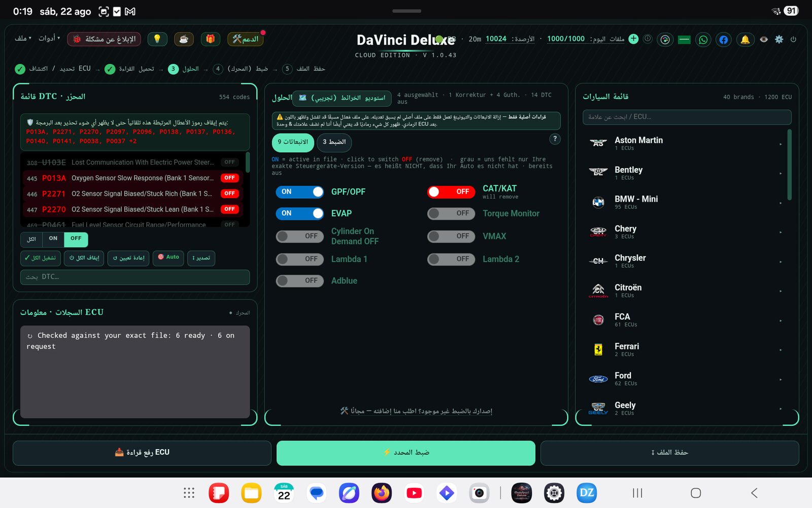Toggle OFF badge for P013A code
The width and height of the screenshot is (812, 508).
229,178
